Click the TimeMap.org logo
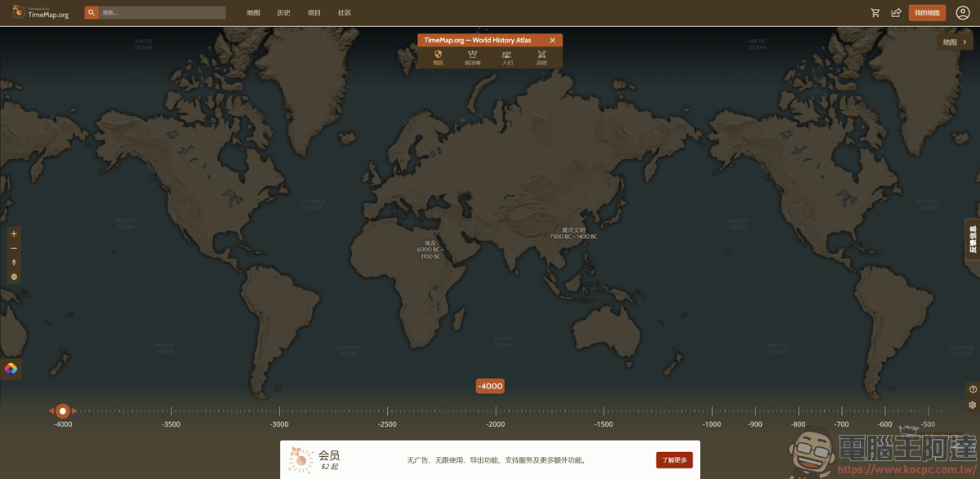 point(41,12)
